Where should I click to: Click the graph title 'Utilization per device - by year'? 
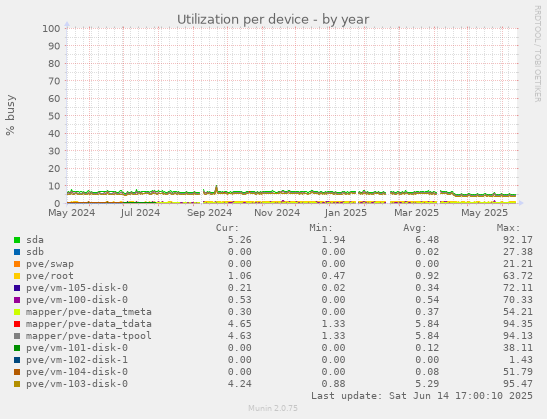(273, 20)
